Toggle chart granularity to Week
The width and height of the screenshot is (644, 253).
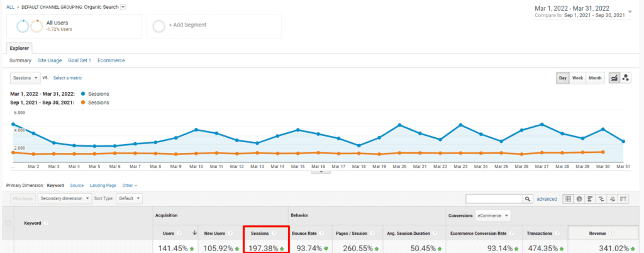[x=577, y=78]
